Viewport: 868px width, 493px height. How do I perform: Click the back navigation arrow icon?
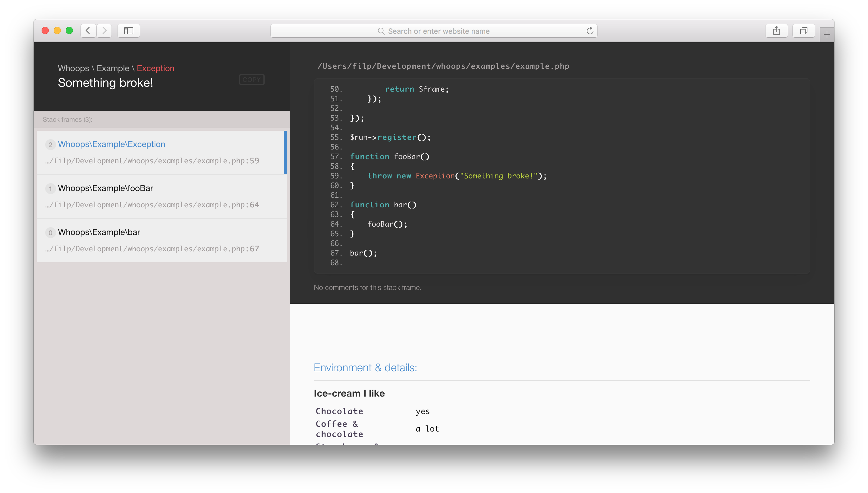click(x=88, y=30)
